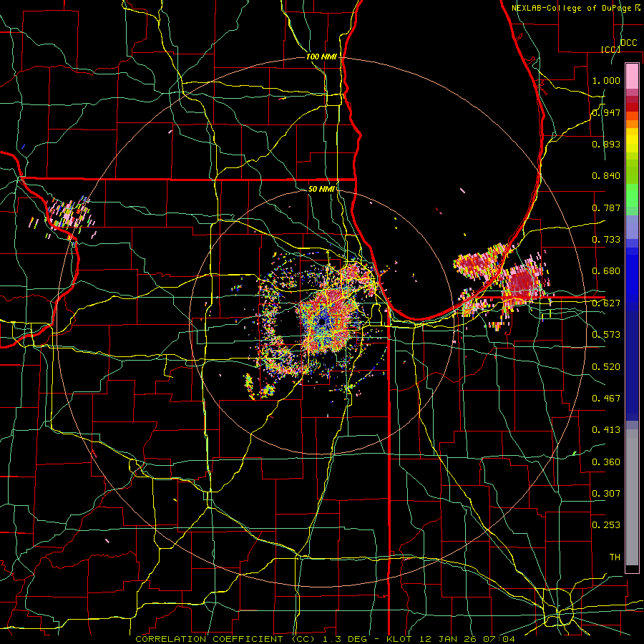Click the 0.307 scale value
Viewport: 644px width, 644px height.
point(606,493)
